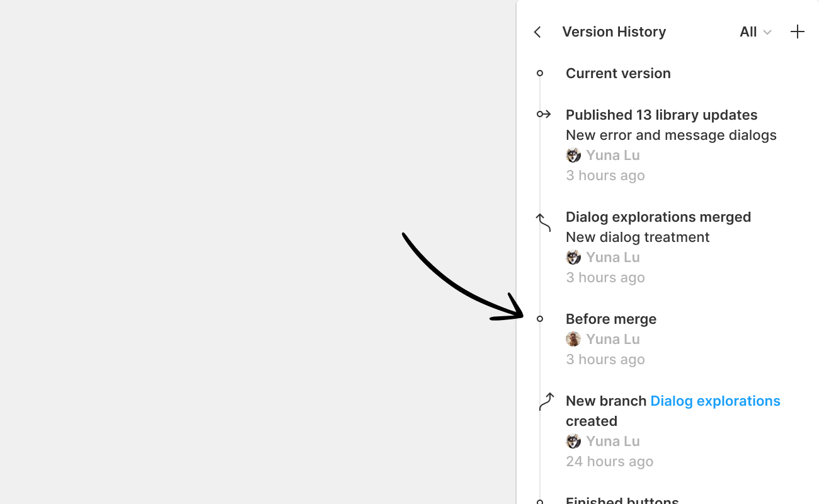The height and width of the screenshot is (504, 819).
Task: Click the dot next to Finished buttons
Action: pos(540,501)
